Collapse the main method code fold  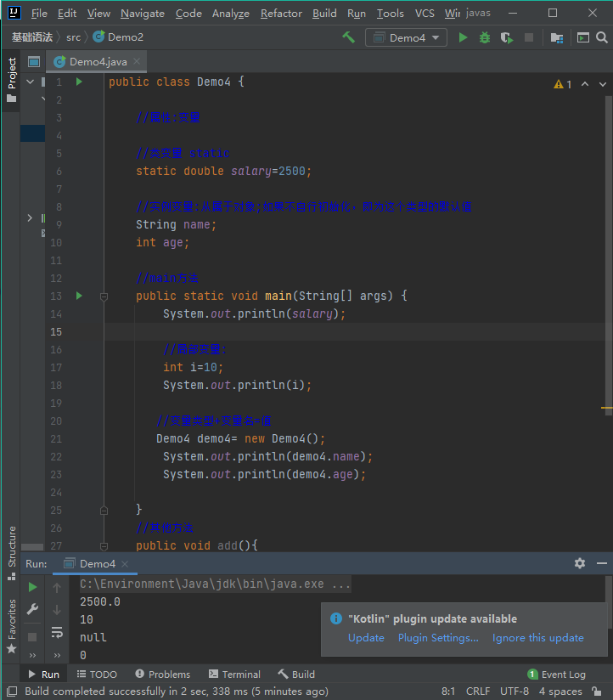pos(104,296)
